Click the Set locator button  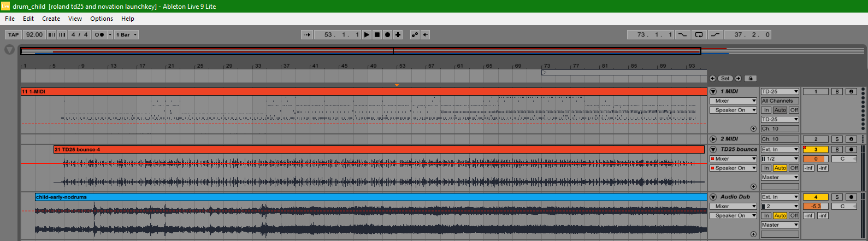click(725, 79)
